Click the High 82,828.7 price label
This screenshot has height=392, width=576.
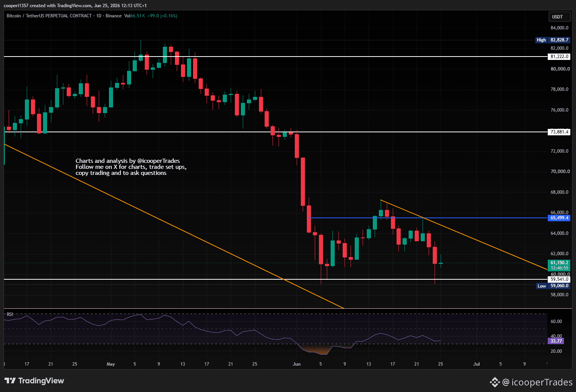(x=553, y=40)
